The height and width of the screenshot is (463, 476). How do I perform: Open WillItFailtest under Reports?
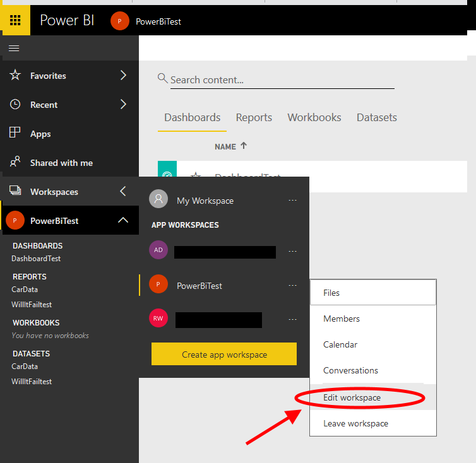32,305
